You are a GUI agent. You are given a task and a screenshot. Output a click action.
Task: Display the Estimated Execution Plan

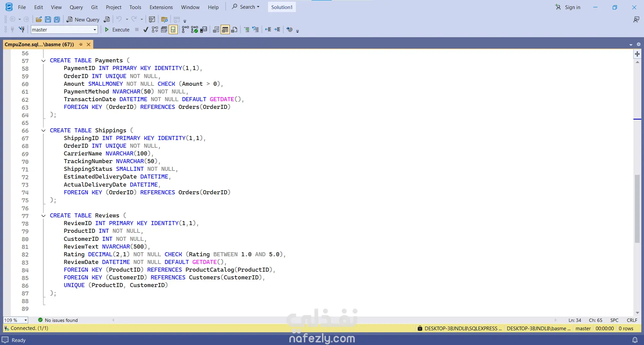pos(155,29)
